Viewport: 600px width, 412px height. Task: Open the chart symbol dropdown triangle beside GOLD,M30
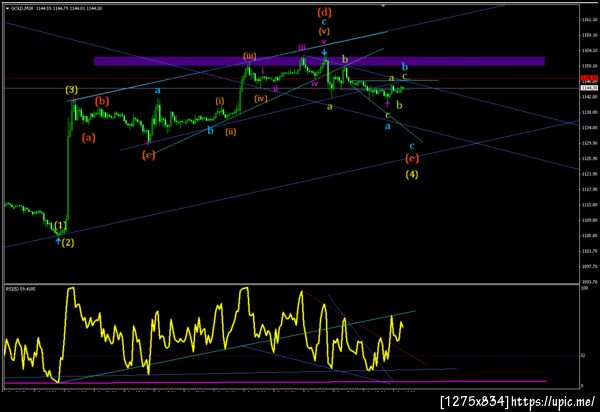point(8,8)
